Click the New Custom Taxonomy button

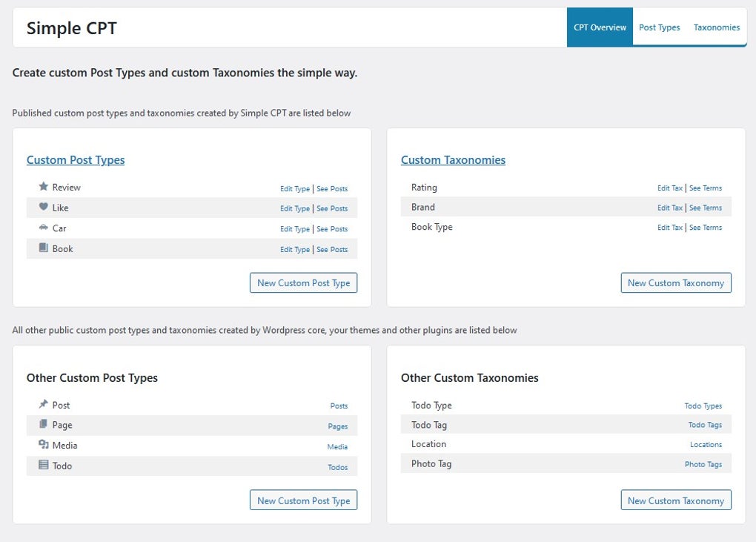click(x=675, y=282)
